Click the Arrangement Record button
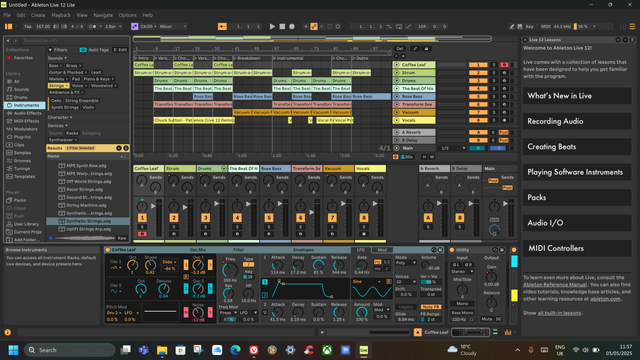 click(292, 27)
